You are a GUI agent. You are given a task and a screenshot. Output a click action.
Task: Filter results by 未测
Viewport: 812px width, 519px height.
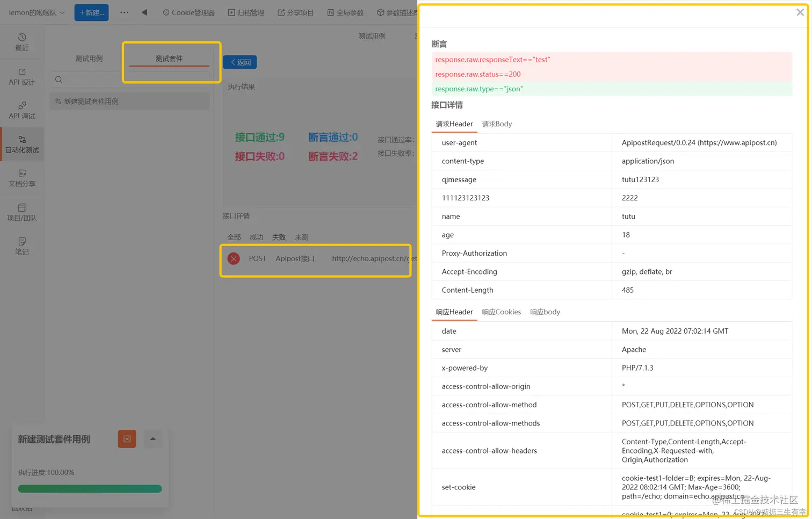pos(302,237)
